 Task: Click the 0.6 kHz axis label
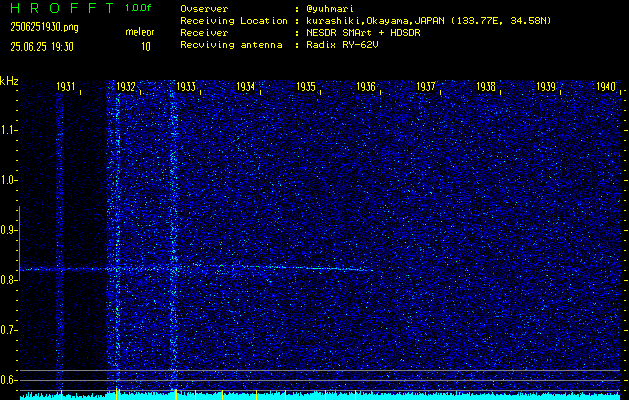click(x=8, y=380)
